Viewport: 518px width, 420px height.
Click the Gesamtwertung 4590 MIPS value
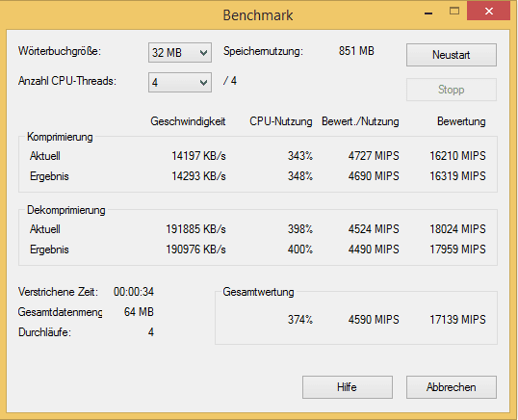(x=374, y=320)
